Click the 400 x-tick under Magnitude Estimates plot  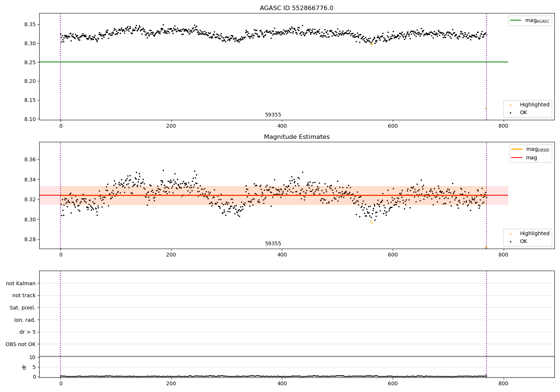[x=282, y=255]
